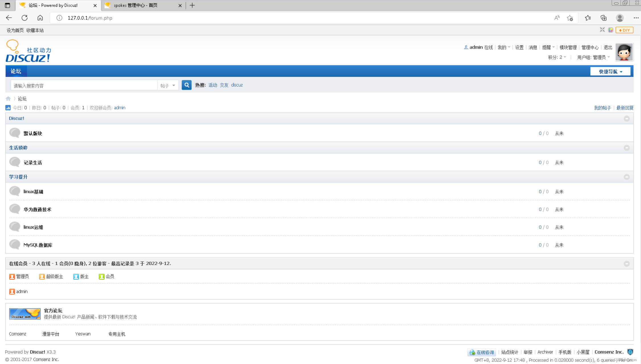Toggle the widescreen switch icon
Image resolution: width=641 pixels, height=364 pixels.
point(602,30)
